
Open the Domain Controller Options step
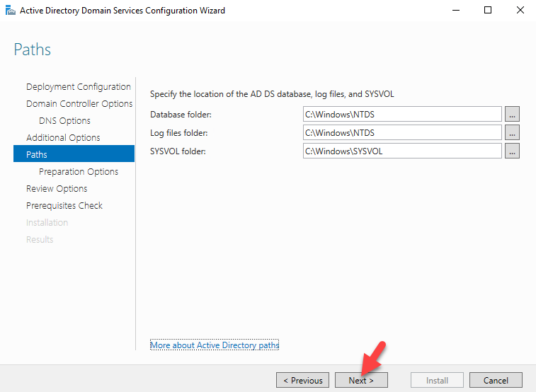point(79,104)
